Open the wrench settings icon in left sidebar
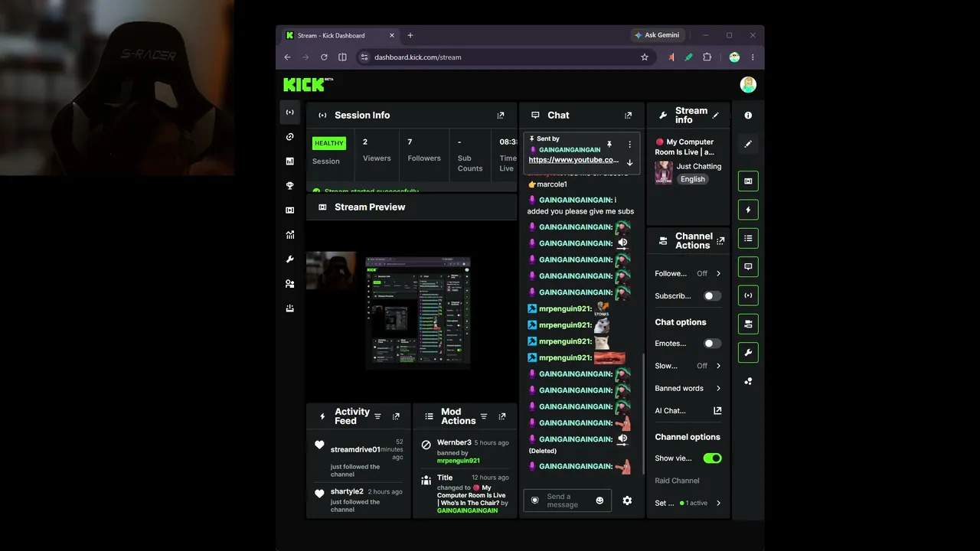The height and width of the screenshot is (551, 980). pos(289,259)
